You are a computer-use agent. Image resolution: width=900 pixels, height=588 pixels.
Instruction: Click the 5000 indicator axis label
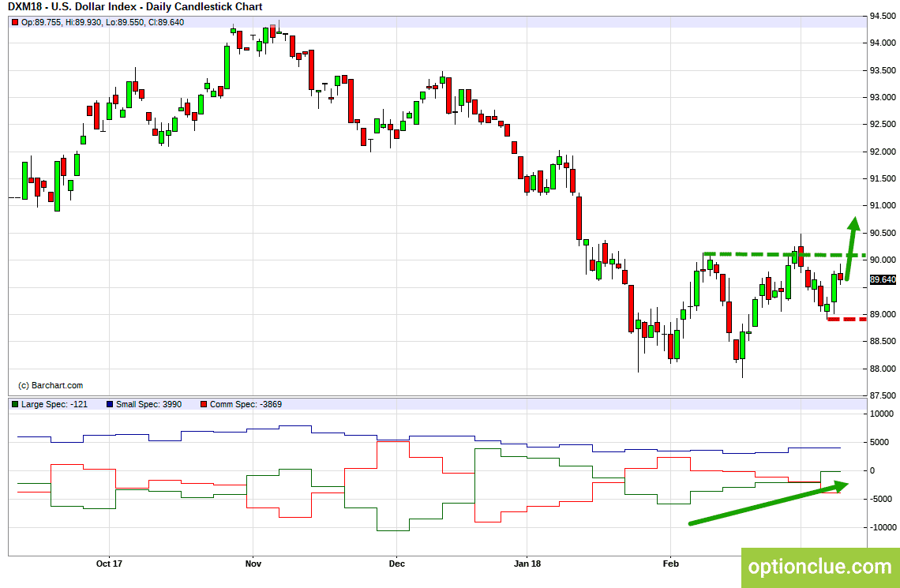point(881,442)
